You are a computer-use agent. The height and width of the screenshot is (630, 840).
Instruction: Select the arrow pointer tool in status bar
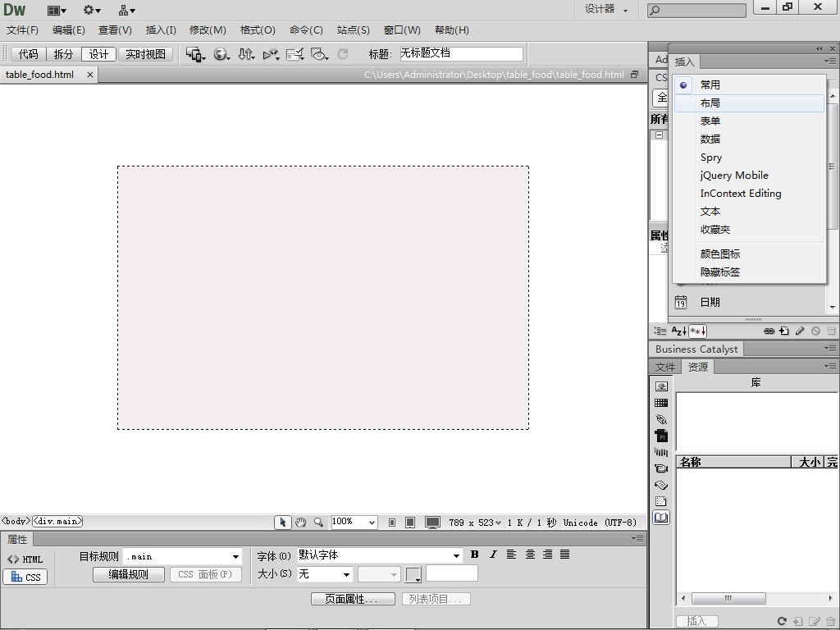coord(283,523)
